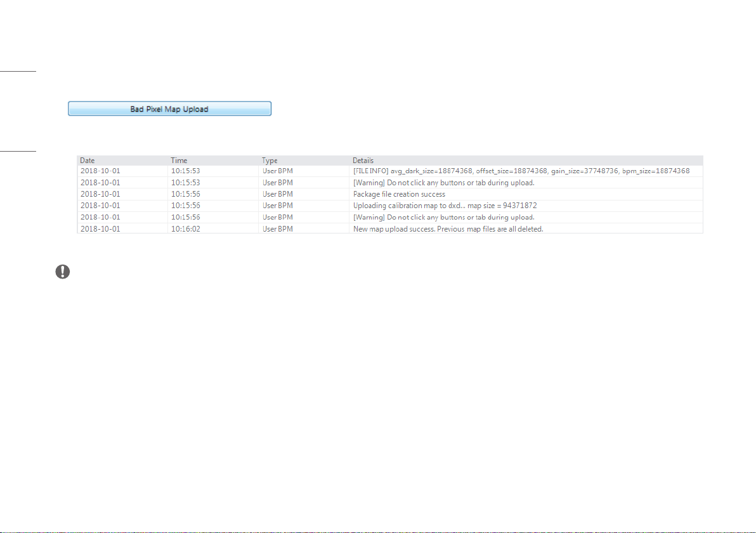Click the Time column header

click(179, 160)
